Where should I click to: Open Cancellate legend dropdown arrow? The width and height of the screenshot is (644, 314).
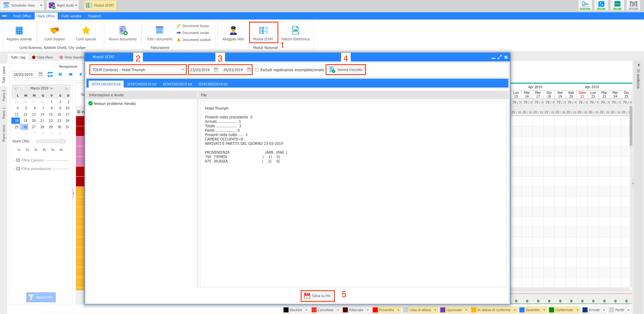pos(338,310)
